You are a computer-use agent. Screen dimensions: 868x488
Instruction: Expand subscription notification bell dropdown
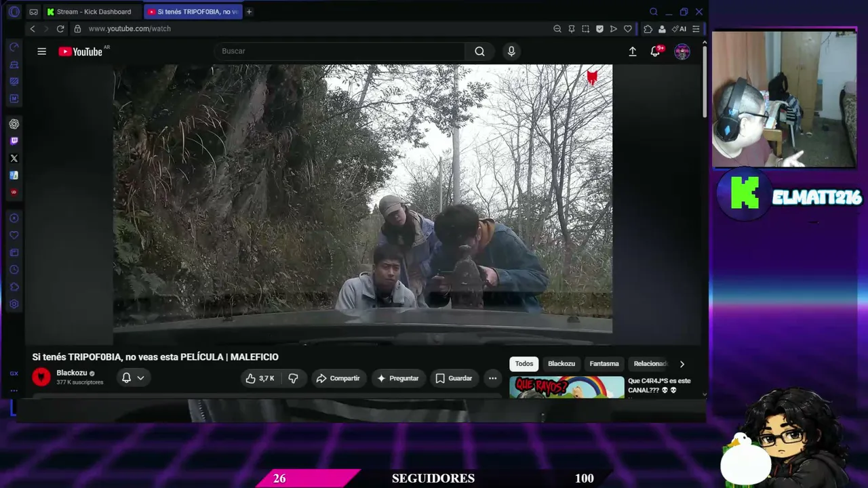coord(133,378)
